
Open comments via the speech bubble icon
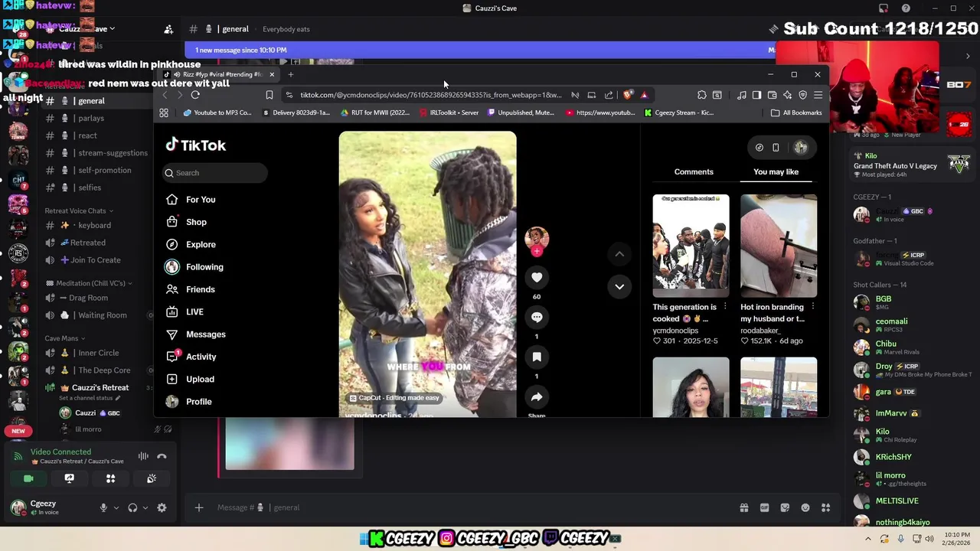click(537, 318)
